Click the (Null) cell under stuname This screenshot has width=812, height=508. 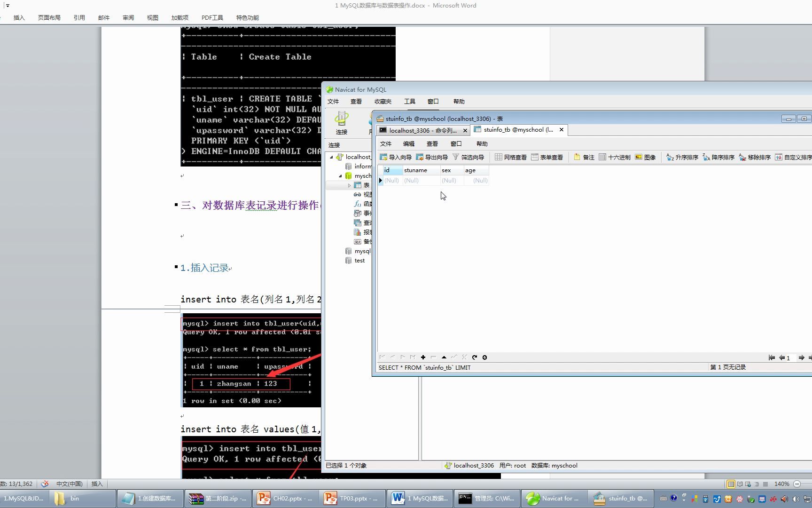point(422,181)
